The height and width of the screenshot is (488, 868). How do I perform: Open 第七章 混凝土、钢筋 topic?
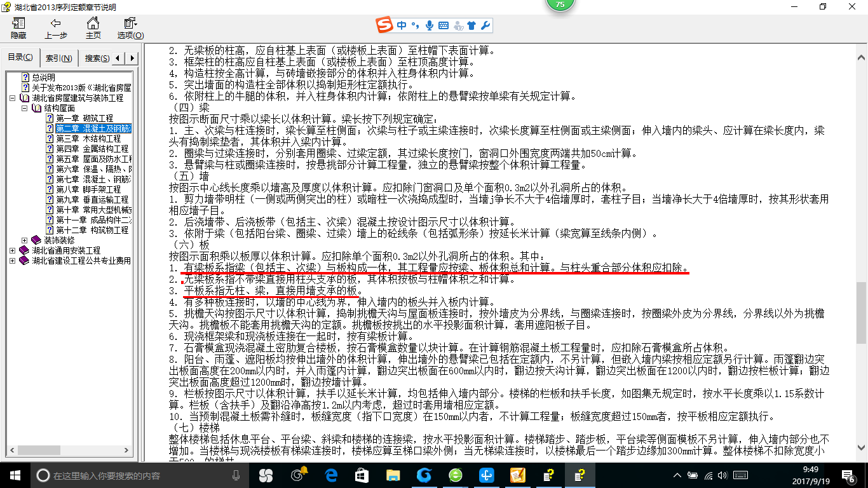(x=93, y=179)
